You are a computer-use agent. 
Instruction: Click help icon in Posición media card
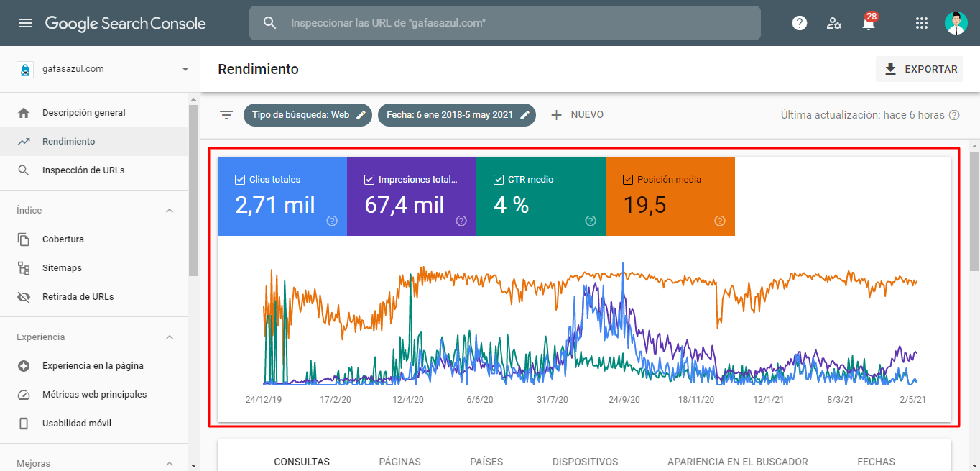click(720, 221)
